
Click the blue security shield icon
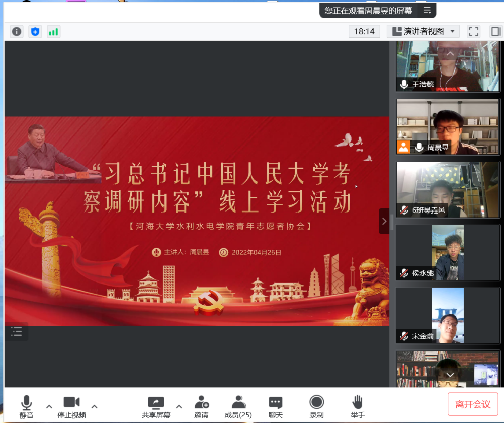point(35,32)
